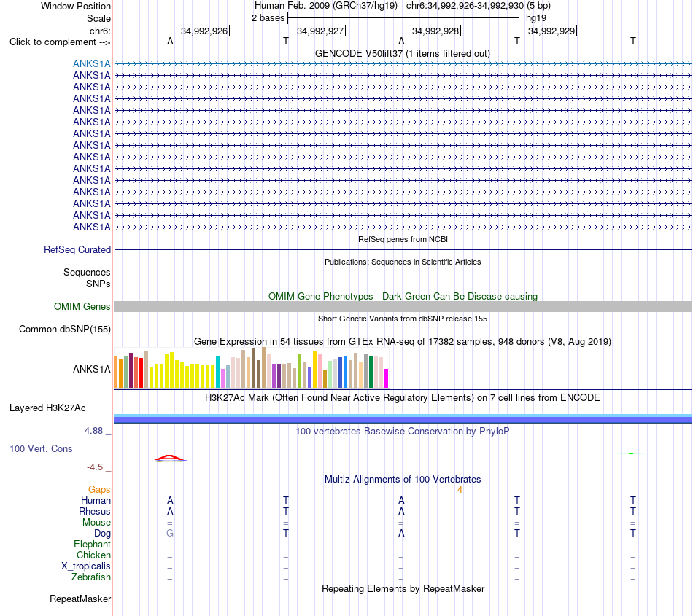Screen dimensions: 693x616
Task: Click the chr6:34,992,926-34,992,930 (5 bp) position text
Action: pyautogui.click(x=479, y=6)
